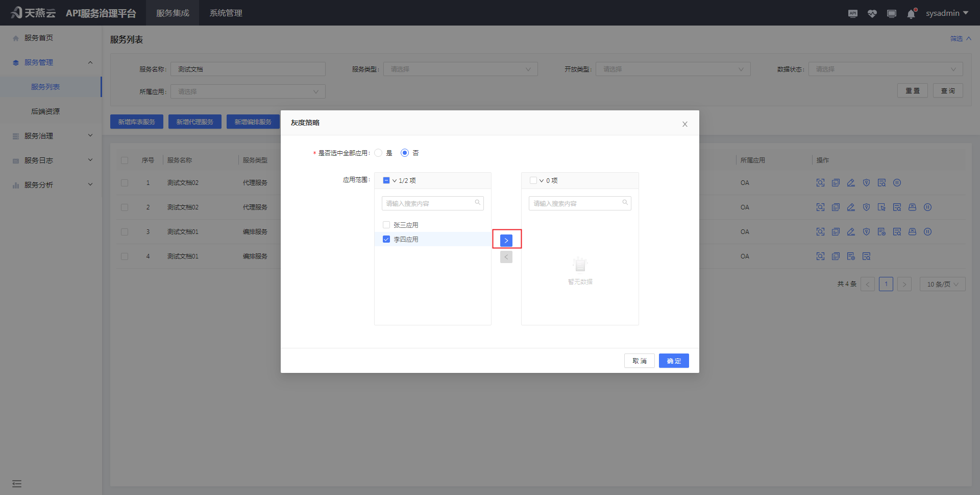Click the 确定 button
Image resolution: width=980 pixels, height=495 pixels.
(673, 361)
